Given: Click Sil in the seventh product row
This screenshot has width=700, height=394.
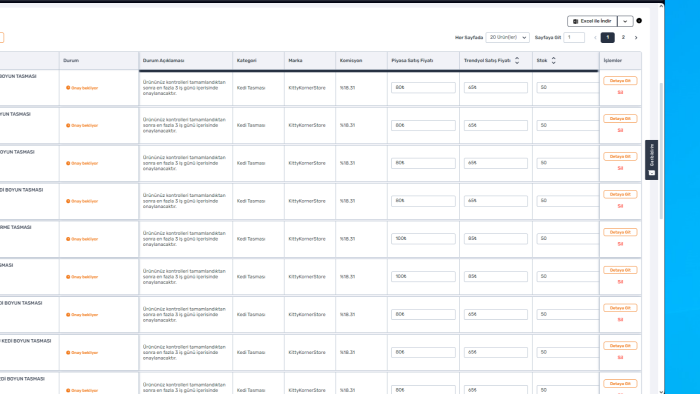Looking at the screenshot, I should pos(620,319).
